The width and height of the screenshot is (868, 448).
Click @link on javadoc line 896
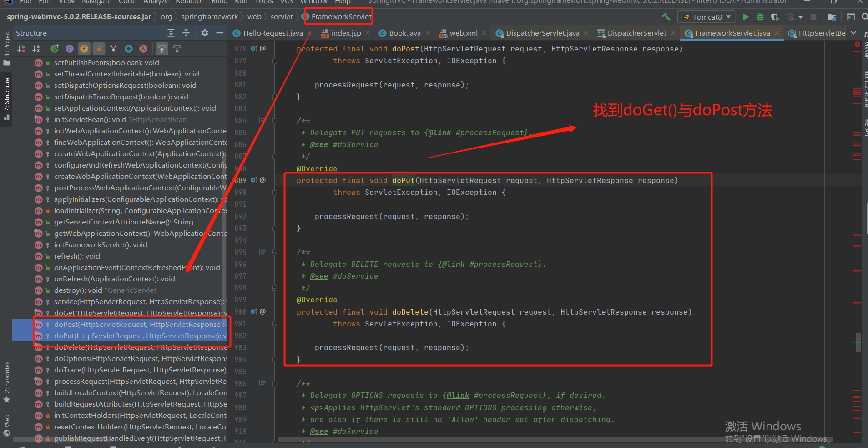(453, 264)
